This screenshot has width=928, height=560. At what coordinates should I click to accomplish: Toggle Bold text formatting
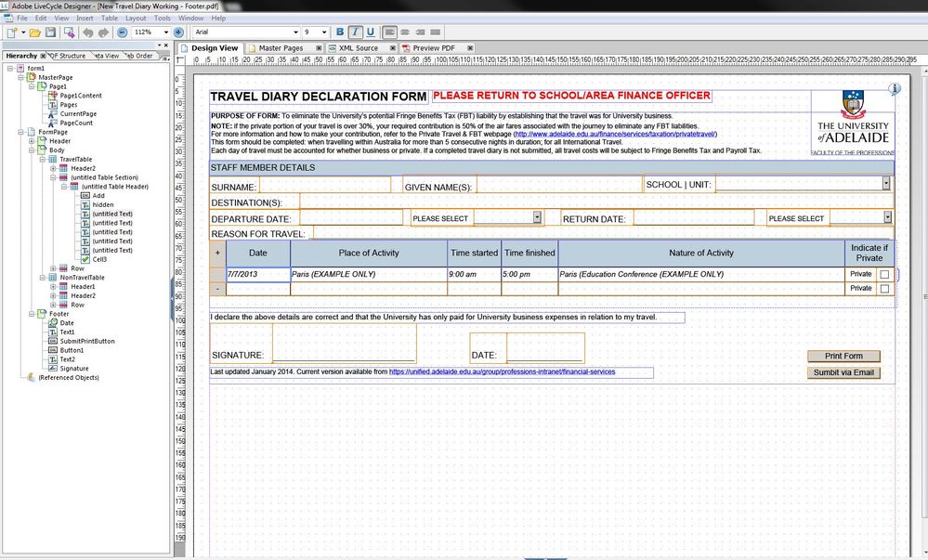pyautogui.click(x=339, y=33)
